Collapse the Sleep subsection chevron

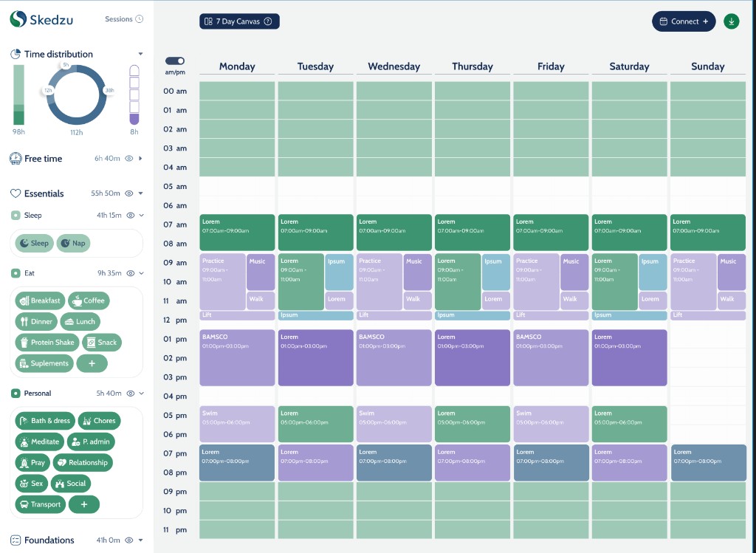pos(142,216)
